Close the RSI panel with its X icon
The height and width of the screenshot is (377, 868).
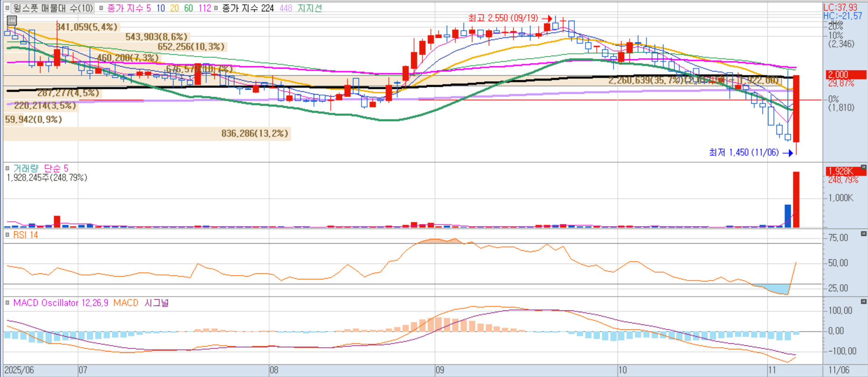pos(864,233)
